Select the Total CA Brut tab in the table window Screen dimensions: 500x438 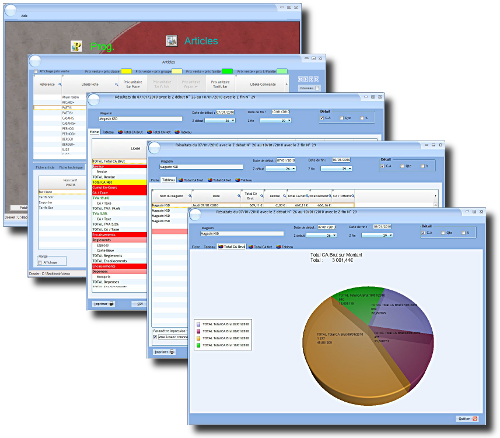(191, 180)
